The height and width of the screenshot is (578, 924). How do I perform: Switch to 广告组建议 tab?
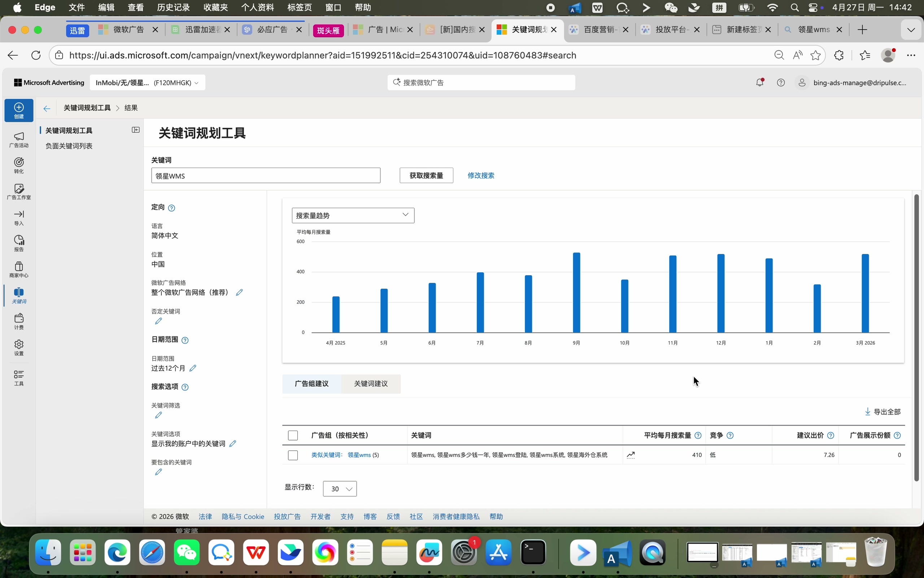[311, 383]
